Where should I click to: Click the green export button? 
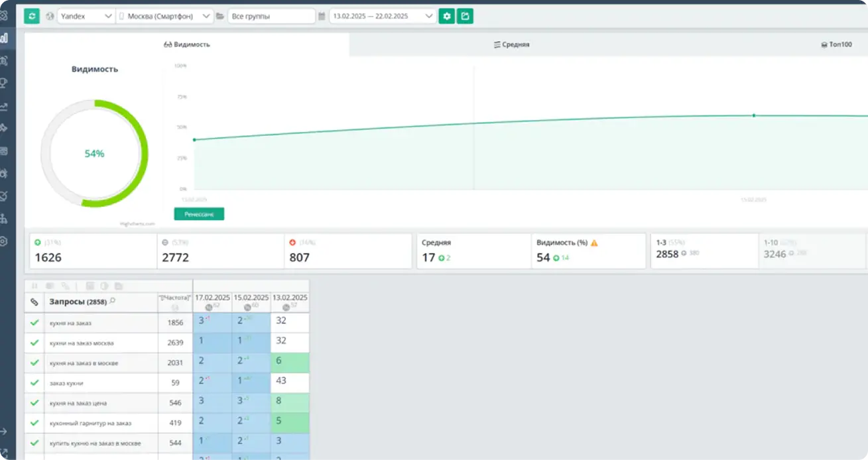[x=465, y=16]
